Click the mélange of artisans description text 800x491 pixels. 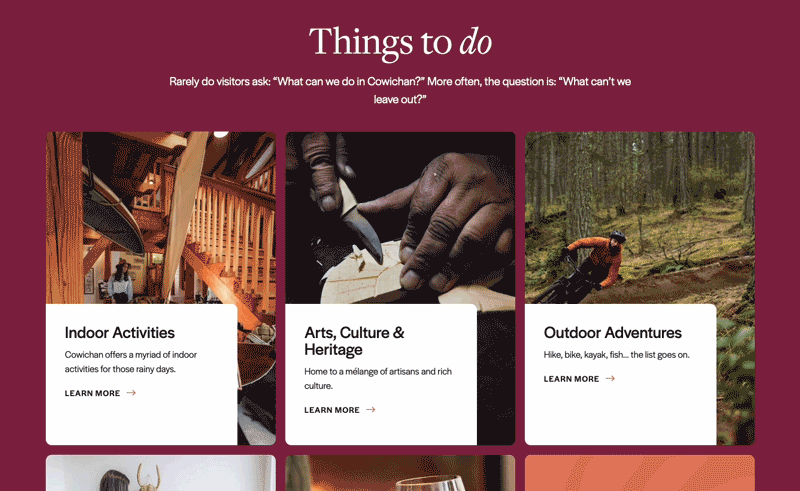pyautogui.click(x=378, y=378)
